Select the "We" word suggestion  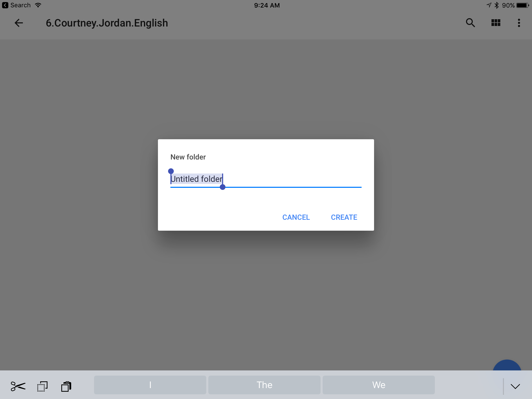(379, 385)
